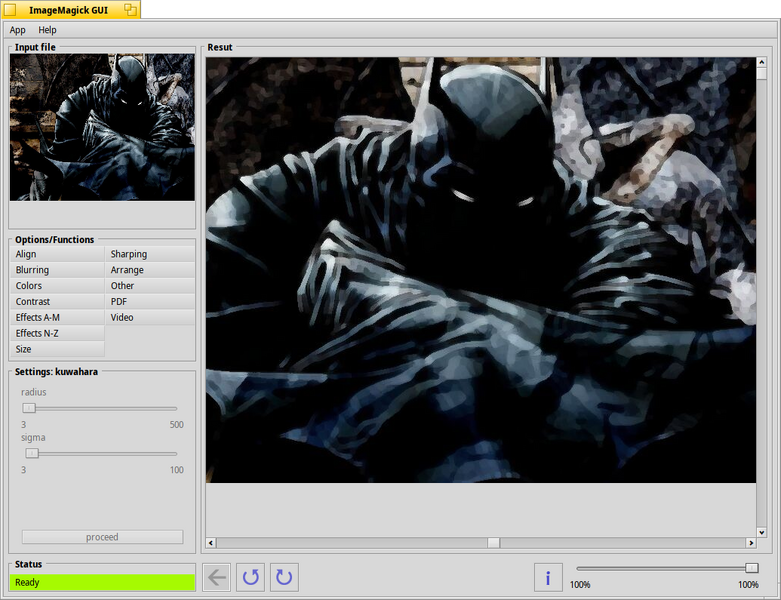Open the Help menu
Image resolution: width=781 pixels, height=600 pixels.
pos(47,30)
